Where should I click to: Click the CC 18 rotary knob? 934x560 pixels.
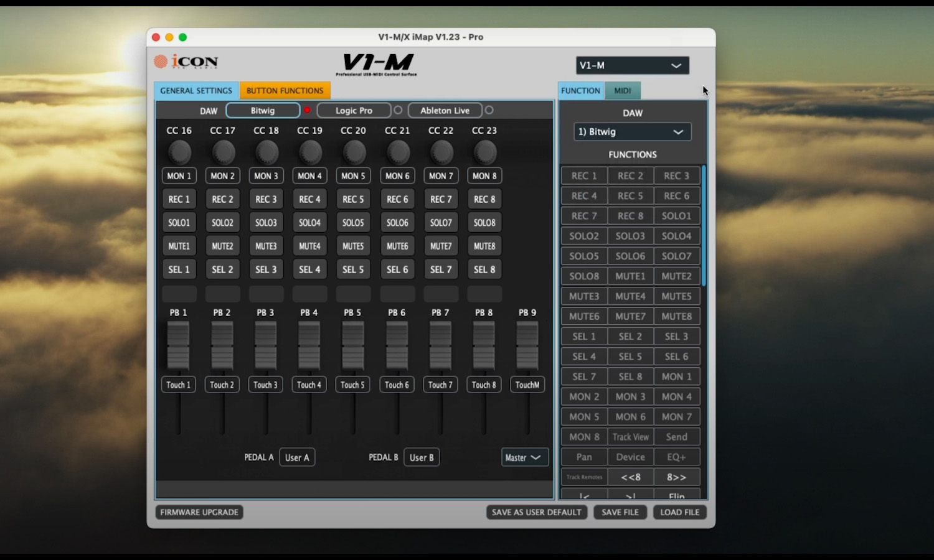point(267,152)
